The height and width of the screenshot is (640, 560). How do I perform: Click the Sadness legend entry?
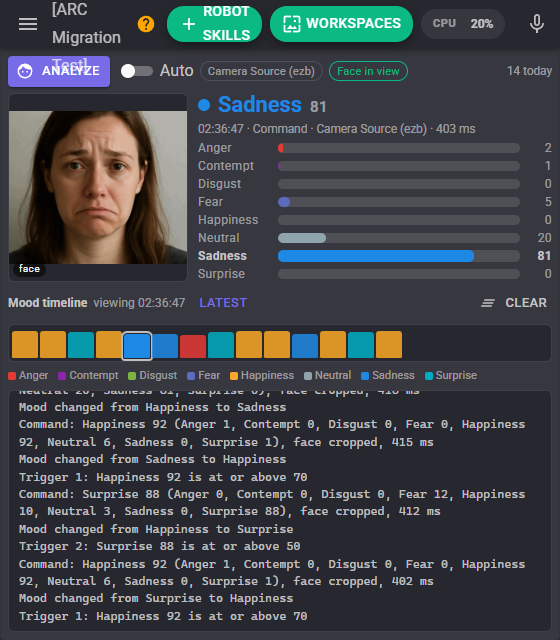point(388,376)
